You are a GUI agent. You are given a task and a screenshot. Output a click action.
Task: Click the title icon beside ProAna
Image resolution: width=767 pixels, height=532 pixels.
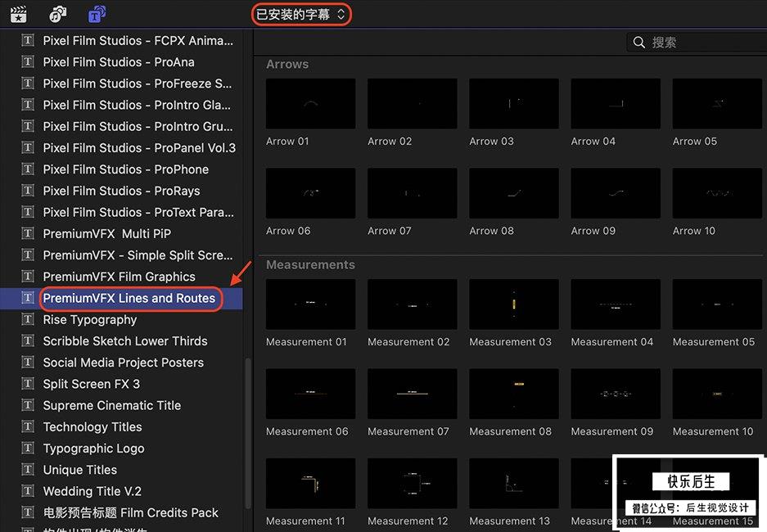click(x=28, y=61)
